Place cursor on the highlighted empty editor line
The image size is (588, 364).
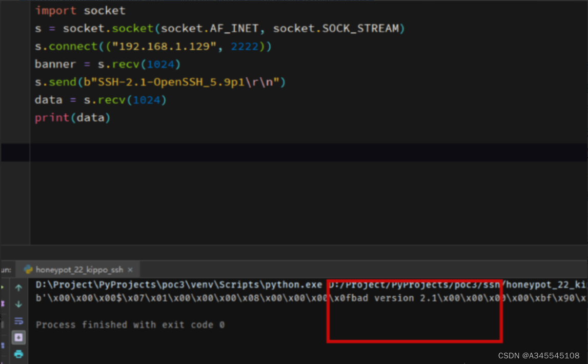pyautogui.click(x=309, y=153)
